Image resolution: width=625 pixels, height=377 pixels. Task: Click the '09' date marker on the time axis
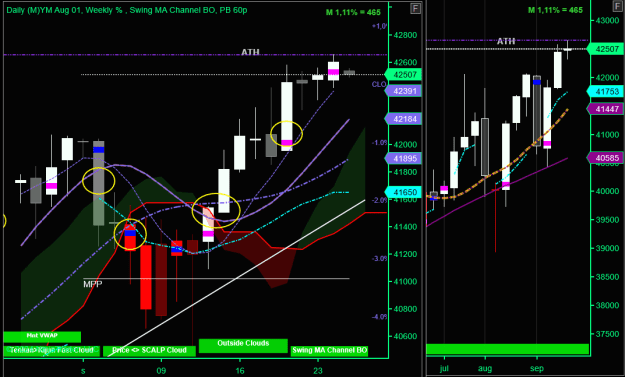161,370
